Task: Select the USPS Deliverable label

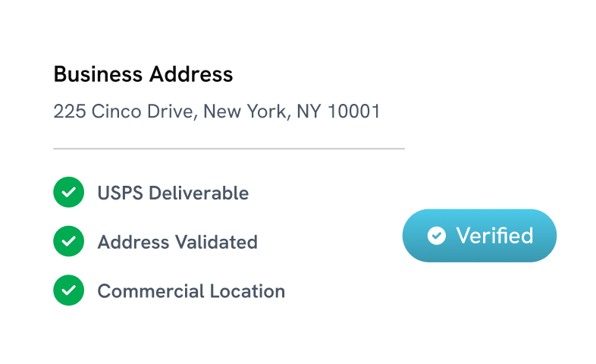Action: pyautogui.click(x=173, y=193)
